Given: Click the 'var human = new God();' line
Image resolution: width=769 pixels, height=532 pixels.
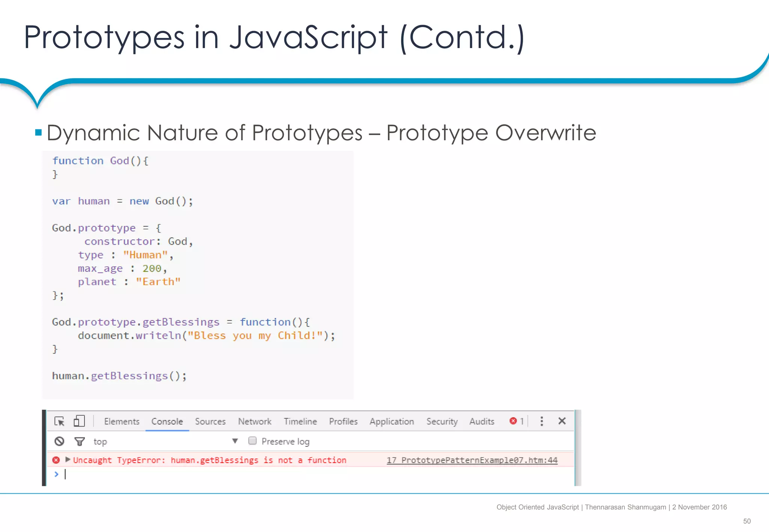Looking at the screenshot, I should pyautogui.click(x=122, y=201).
